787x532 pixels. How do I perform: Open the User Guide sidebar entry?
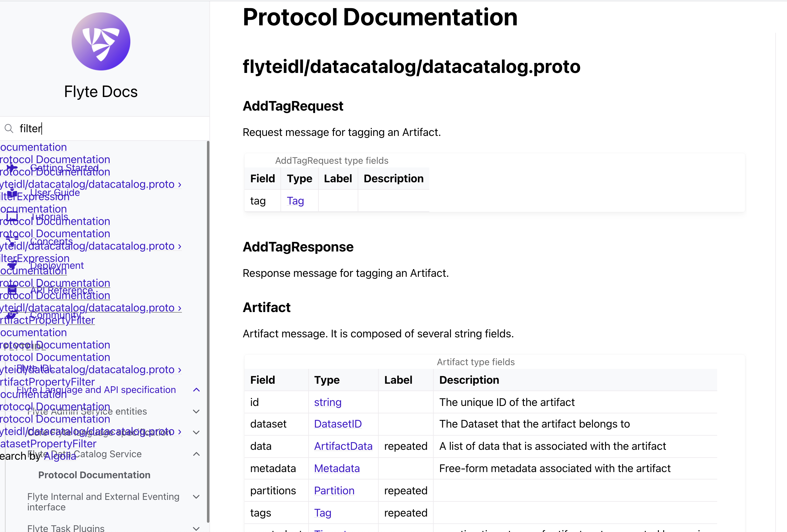point(55,192)
